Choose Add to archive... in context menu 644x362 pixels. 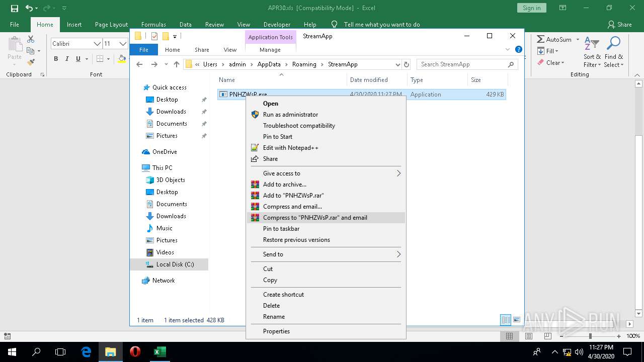(x=326, y=184)
